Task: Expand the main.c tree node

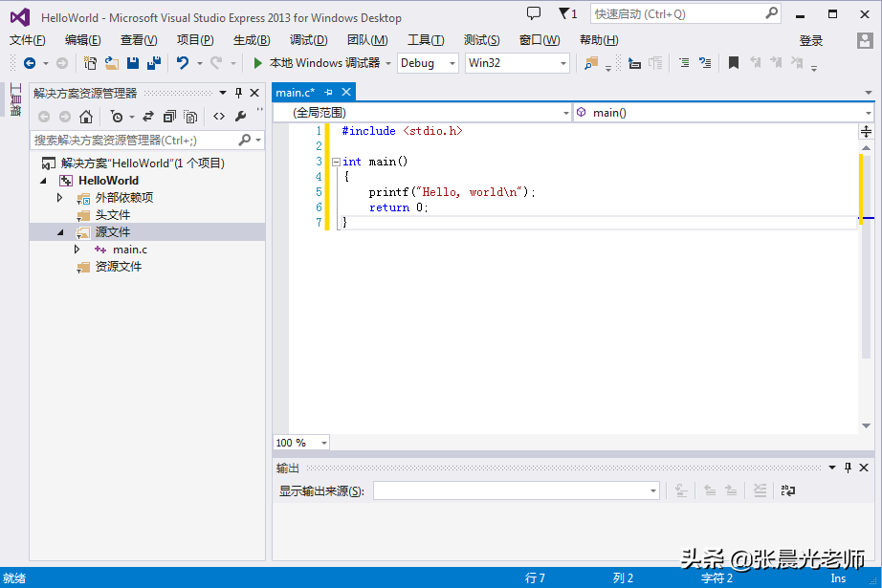Action: 77,249
